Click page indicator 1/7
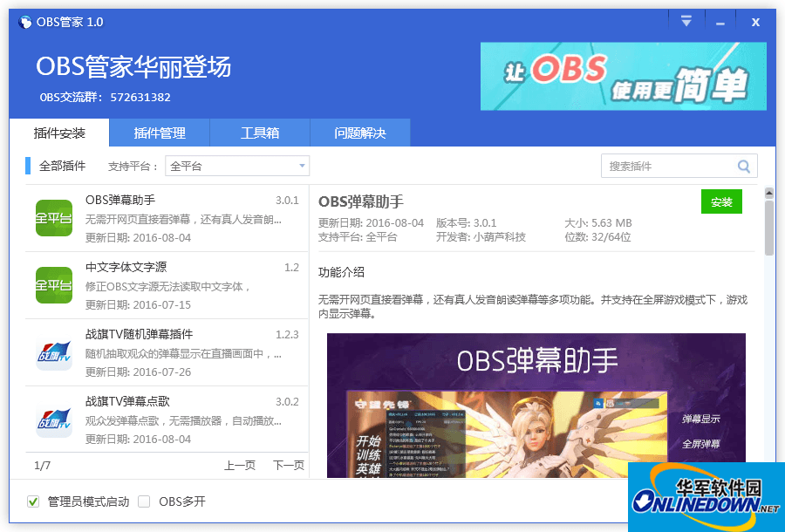The height and width of the screenshot is (532, 785). [42, 466]
